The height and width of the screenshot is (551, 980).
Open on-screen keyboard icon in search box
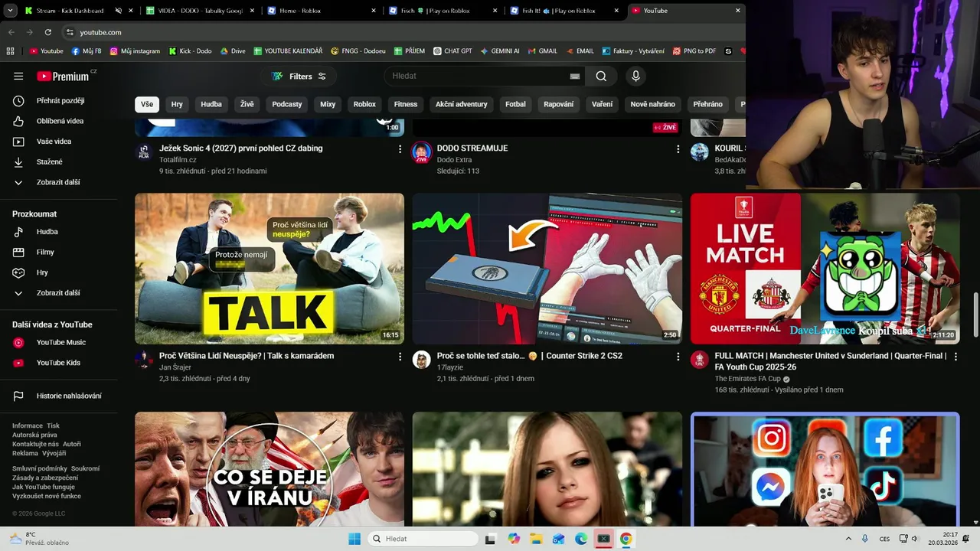point(575,77)
